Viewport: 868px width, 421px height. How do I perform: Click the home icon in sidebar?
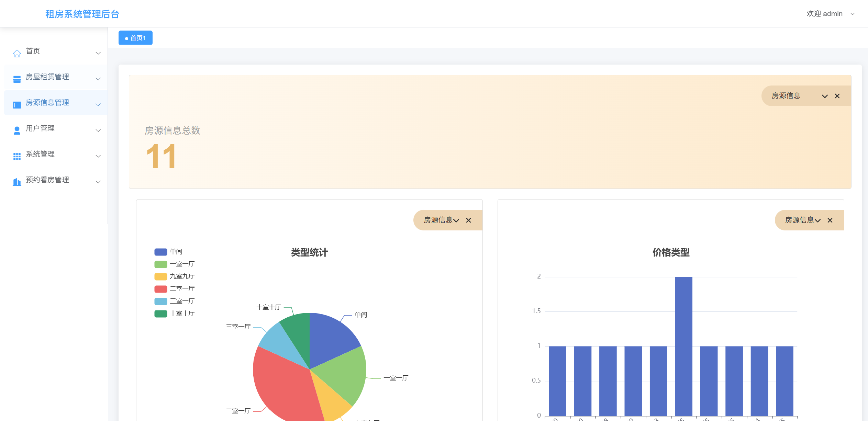(17, 53)
